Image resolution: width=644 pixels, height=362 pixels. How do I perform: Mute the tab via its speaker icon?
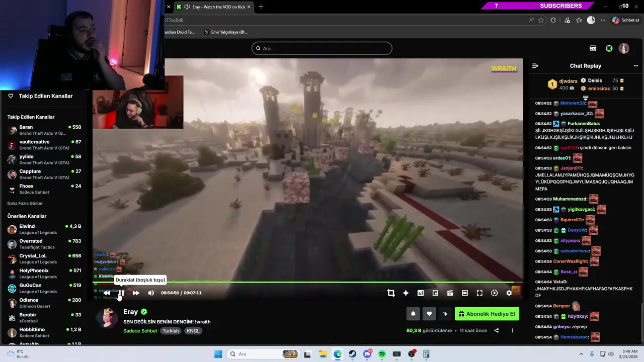click(x=187, y=7)
